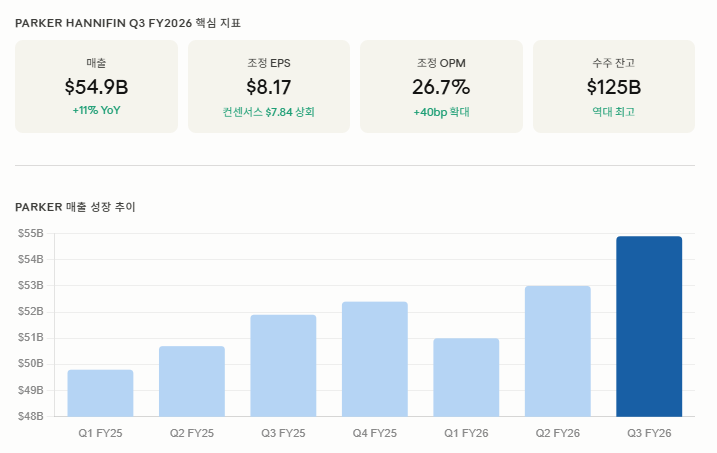Click the 조정 OPM 26.7% card
This screenshot has height=453, width=717.
point(441,86)
